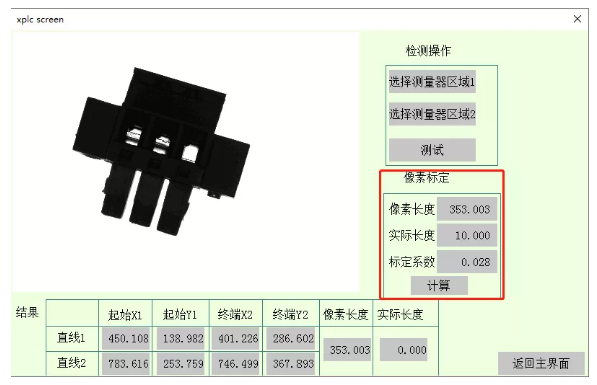Click the 像素长度 column header in results
The height and width of the screenshot is (385, 597).
346,314
